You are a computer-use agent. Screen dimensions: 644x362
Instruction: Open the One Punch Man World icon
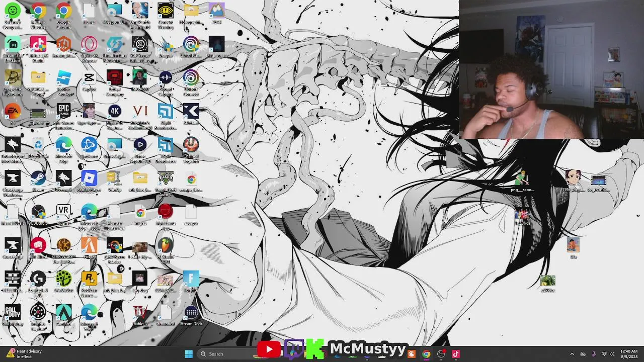140,16
